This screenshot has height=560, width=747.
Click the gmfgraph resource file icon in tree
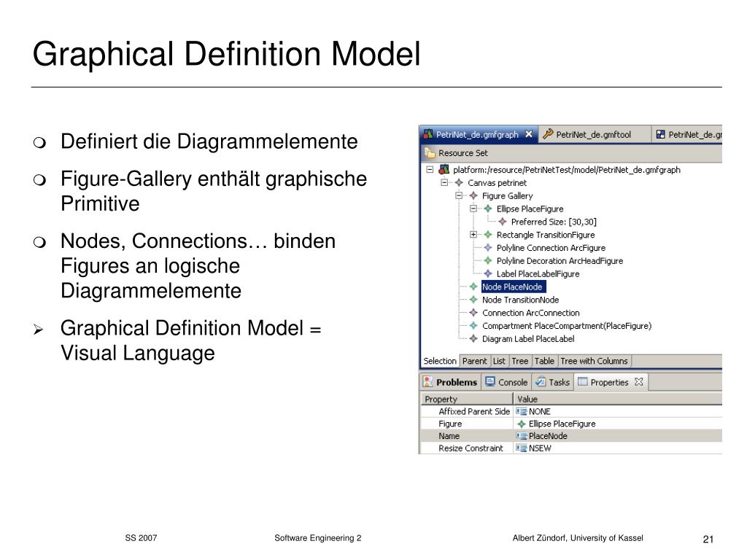click(x=444, y=169)
